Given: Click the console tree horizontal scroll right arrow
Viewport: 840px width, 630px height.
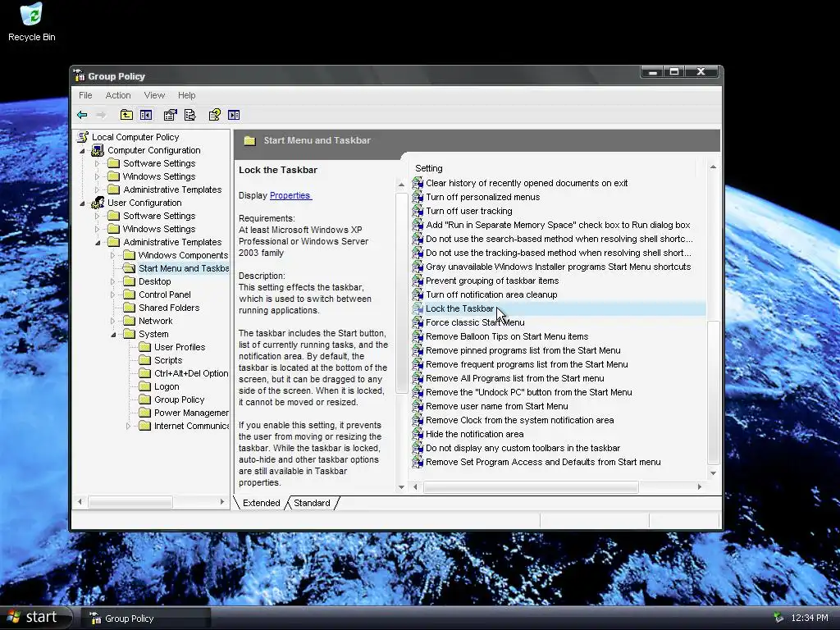Looking at the screenshot, I should (221, 502).
